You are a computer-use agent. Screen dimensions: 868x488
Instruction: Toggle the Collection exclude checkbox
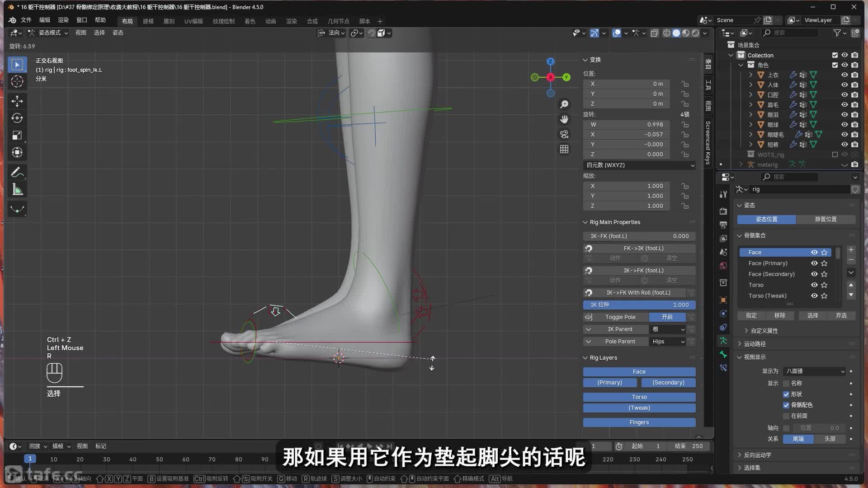click(835, 55)
